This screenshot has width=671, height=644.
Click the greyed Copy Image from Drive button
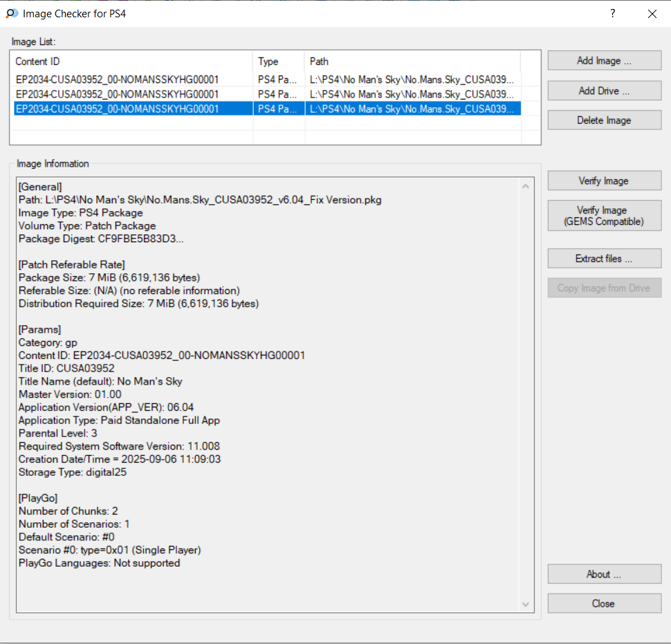tap(604, 288)
